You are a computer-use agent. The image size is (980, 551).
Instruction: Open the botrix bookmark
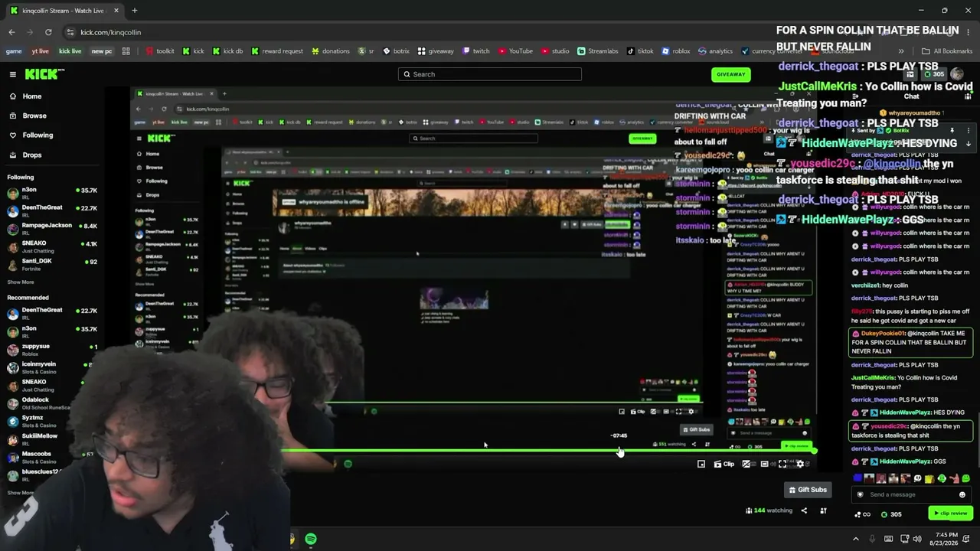coord(397,51)
